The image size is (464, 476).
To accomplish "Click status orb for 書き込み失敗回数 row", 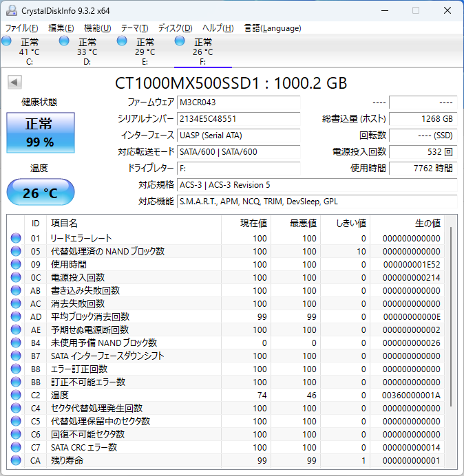I will point(16,290).
